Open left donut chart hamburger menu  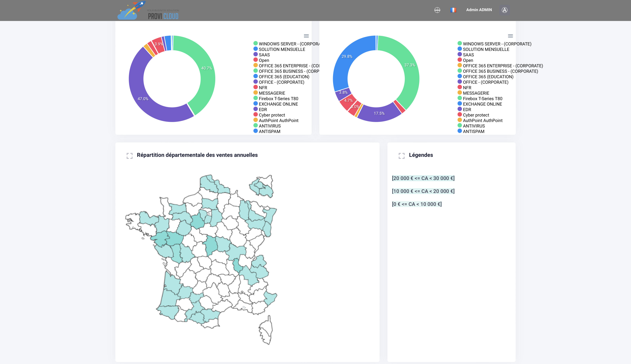pos(306,36)
